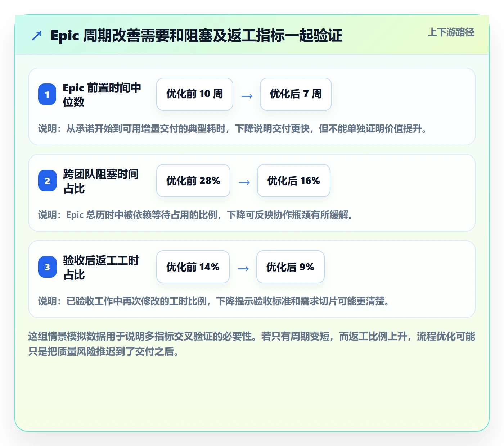Image resolution: width=504 pixels, height=446 pixels.
Task: Click the explanation starting 说明：Epic 总历时中被依赖等待
Action: (x=195, y=215)
